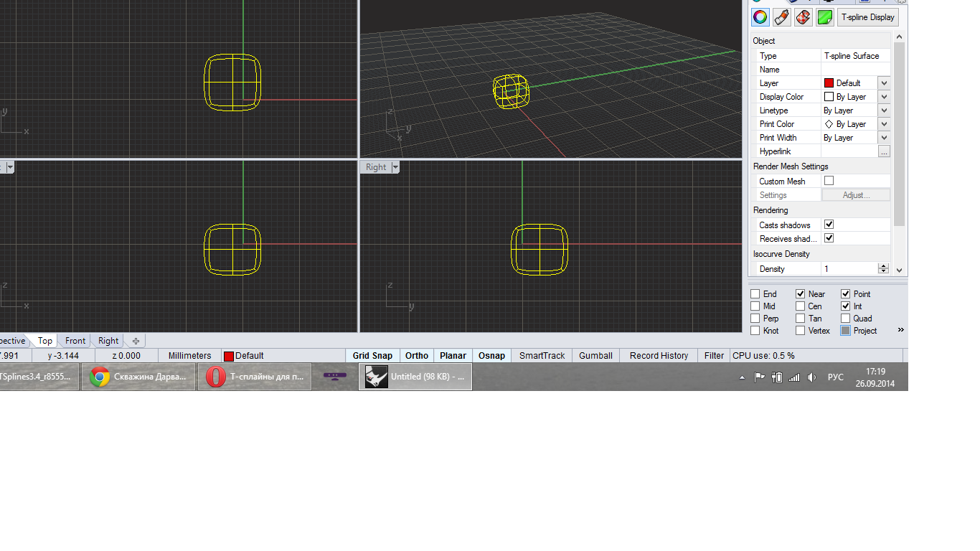This screenshot has width=980, height=551.
Task: Toggle Record History in the status bar
Action: (659, 356)
